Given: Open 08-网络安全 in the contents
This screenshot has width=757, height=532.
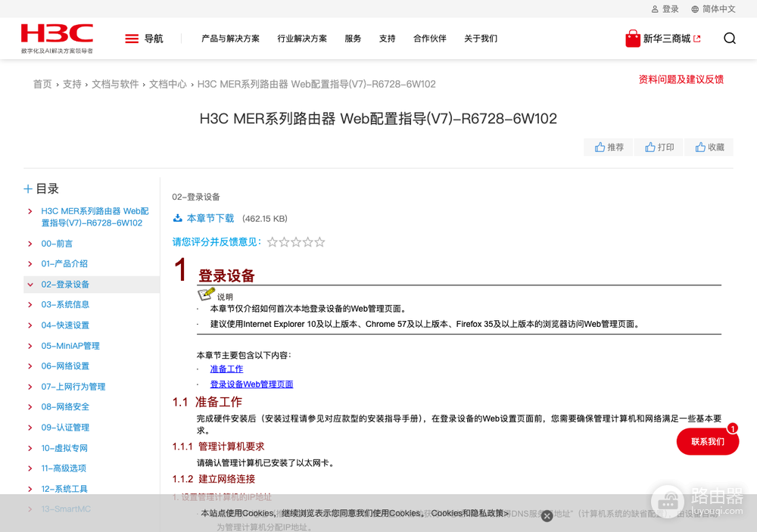Looking at the screenshot, I should [x=65, y=407].
